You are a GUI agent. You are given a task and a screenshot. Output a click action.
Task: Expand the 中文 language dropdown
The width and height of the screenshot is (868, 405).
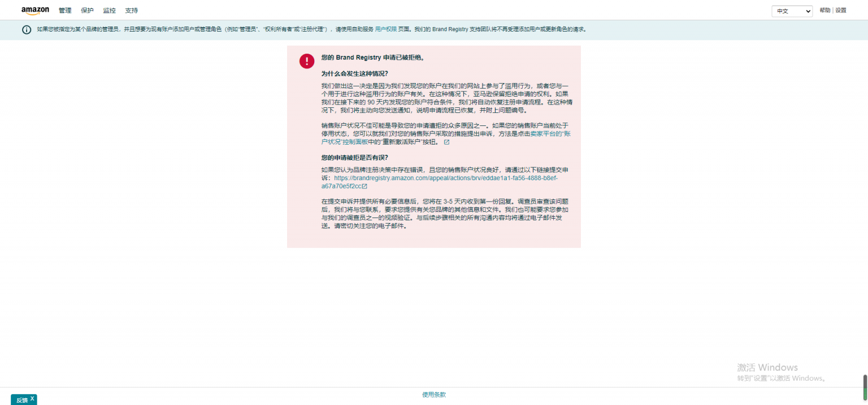pos(792,11)
